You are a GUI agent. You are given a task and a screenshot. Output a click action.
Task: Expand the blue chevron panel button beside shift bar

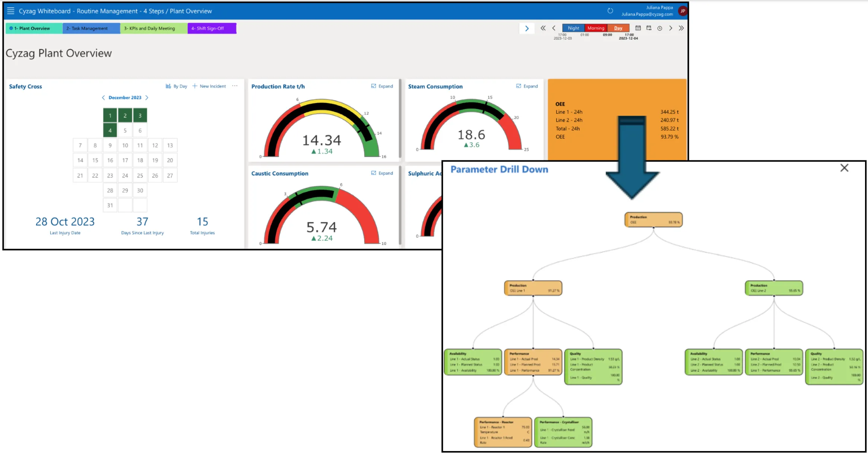click(527, 28)
